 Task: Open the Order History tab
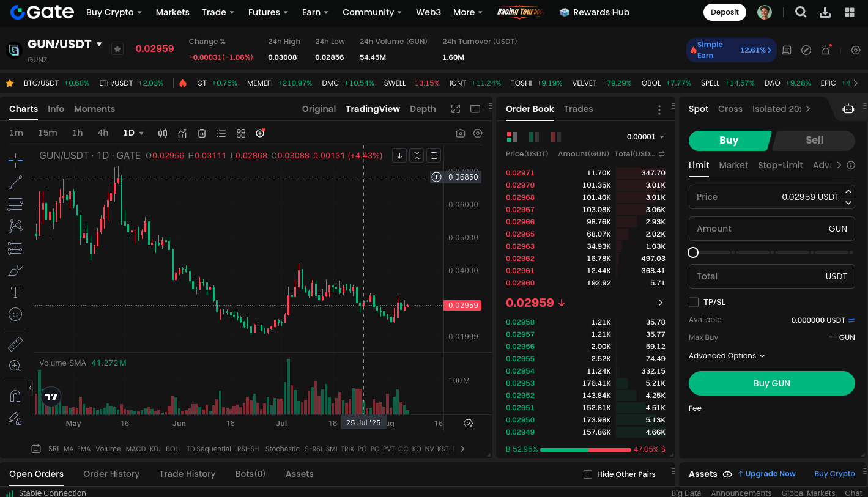pos(111,474)
